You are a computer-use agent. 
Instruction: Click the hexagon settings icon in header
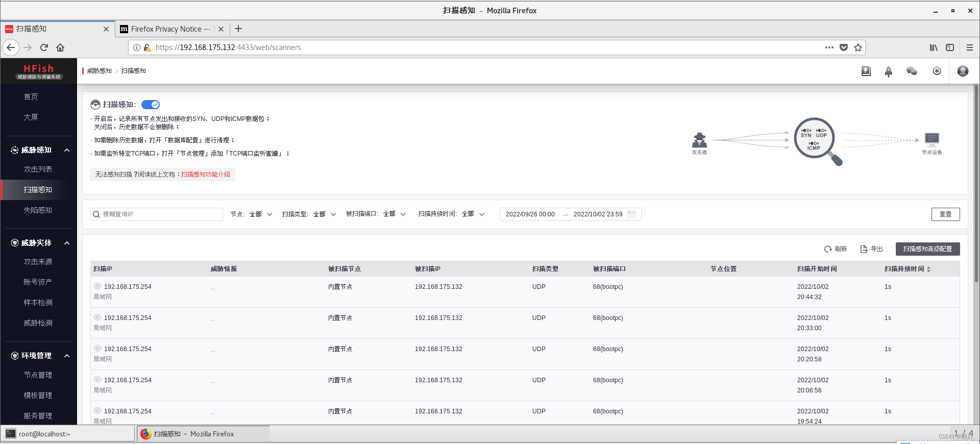937,71
